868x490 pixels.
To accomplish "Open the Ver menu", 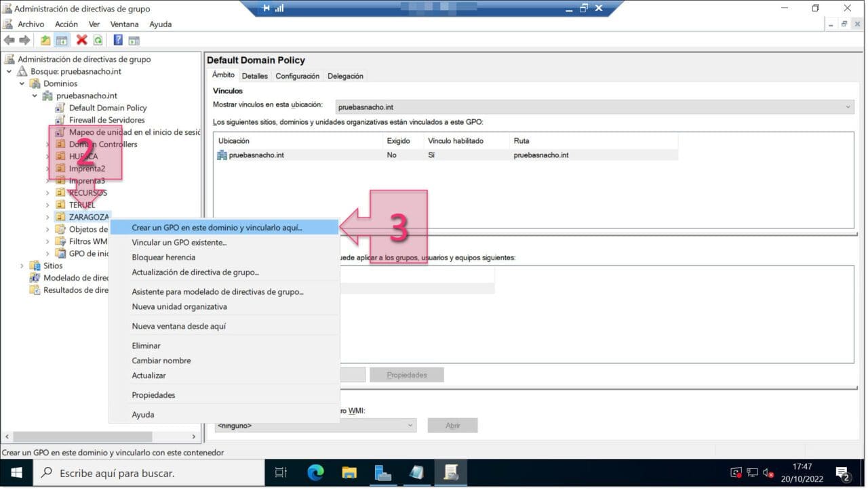I will [94, 24].
